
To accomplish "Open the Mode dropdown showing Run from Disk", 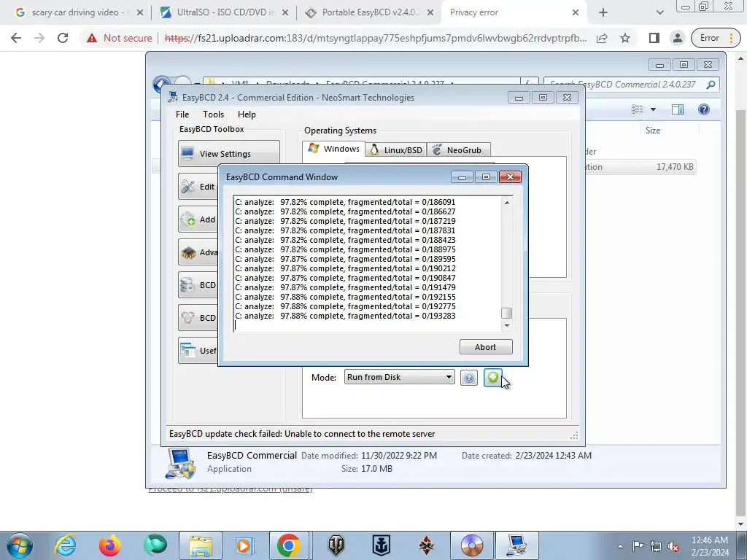I will [x=399, y=377].
